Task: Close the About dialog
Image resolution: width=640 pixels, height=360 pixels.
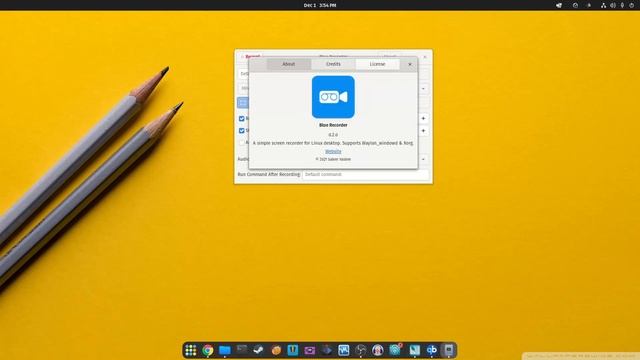Action: [x=410, y=64]
